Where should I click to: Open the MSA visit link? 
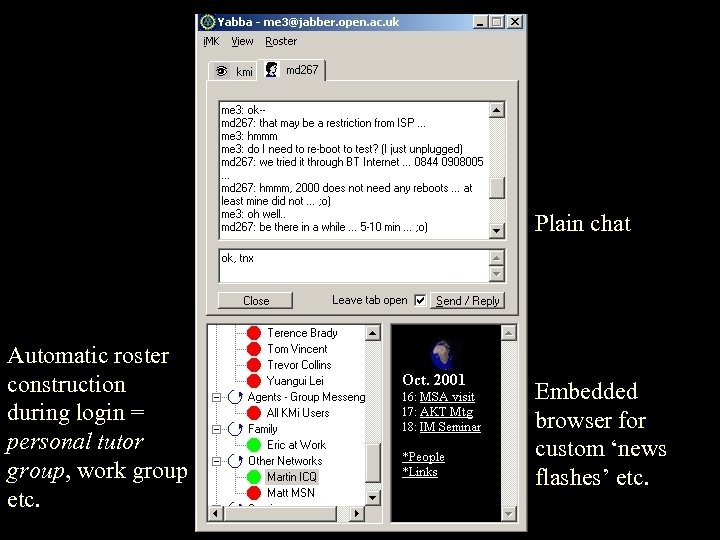447,397
